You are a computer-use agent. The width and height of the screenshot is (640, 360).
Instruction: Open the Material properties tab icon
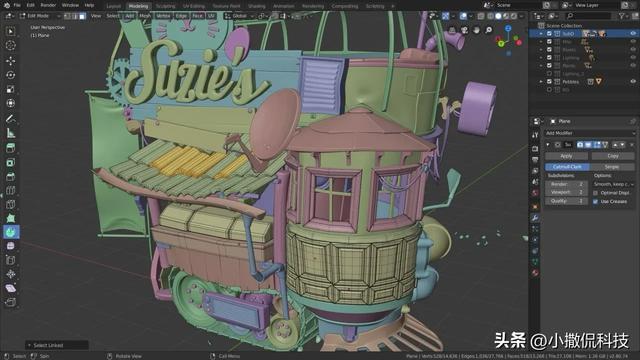535,273
